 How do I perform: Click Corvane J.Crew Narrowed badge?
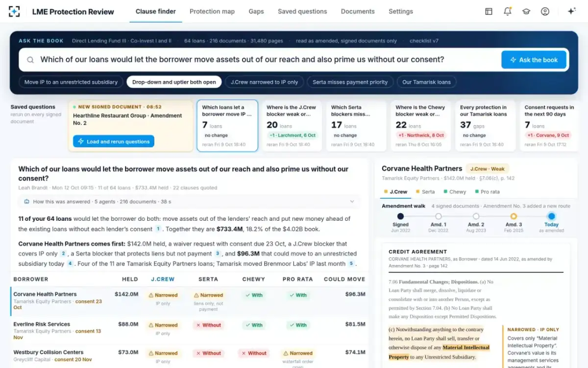click(x=163, y=295)
